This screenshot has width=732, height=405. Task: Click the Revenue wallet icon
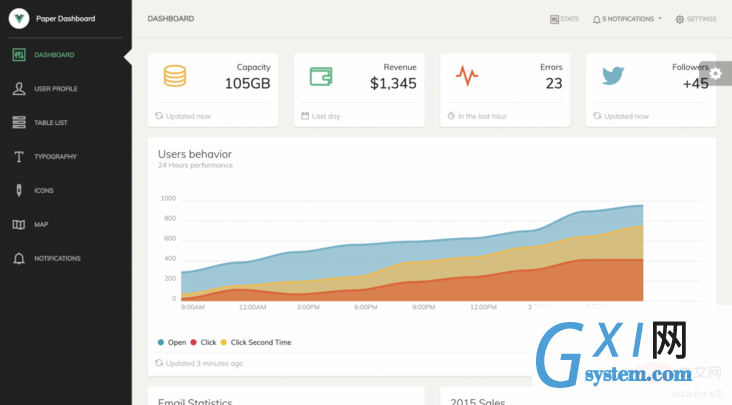tap(321, 77)
